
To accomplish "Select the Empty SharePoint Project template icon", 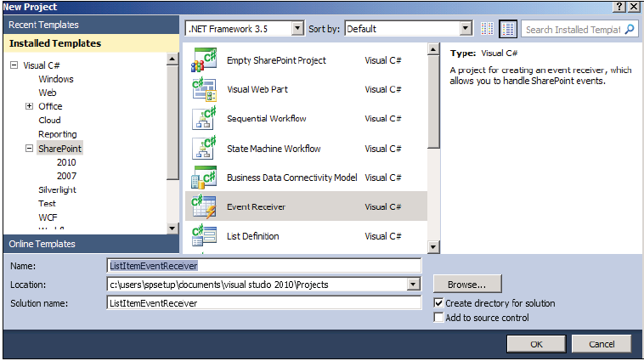I will (x=204, y=60).
